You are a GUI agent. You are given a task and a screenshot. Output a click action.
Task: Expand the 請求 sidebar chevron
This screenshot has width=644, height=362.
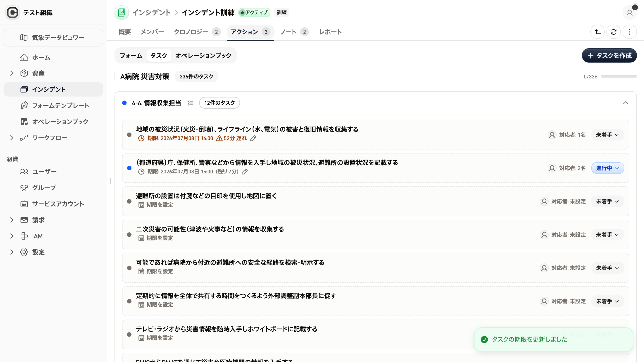coord(12,220)
